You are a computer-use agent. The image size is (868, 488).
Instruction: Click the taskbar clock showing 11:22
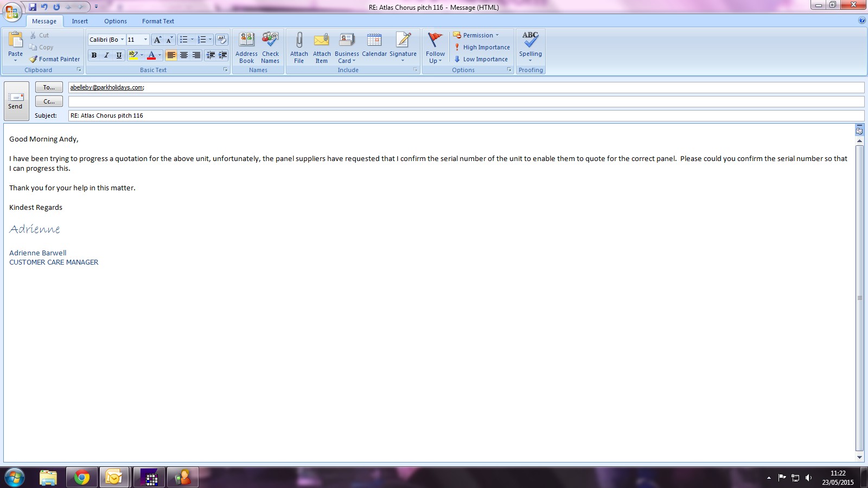pos(838,478)
